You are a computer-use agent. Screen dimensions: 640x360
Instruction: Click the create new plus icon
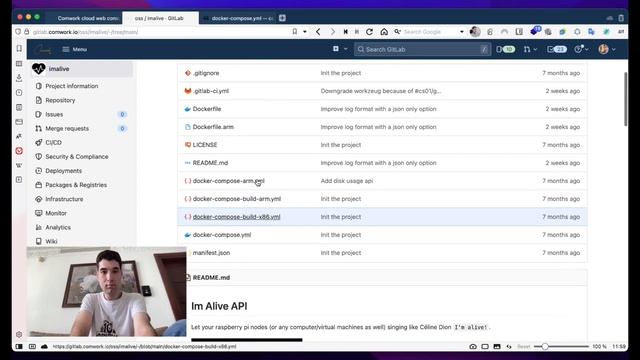(336, 49)
